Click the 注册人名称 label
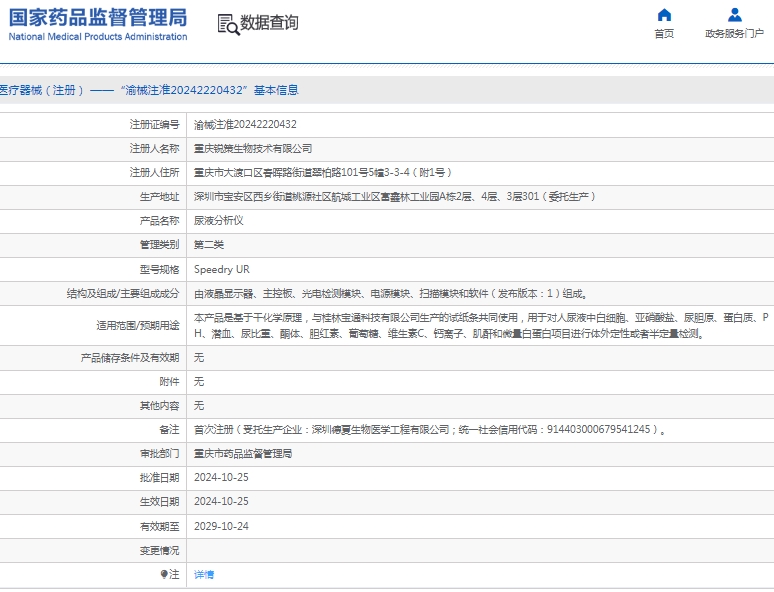Screen dimensions: 774x592 pyautogui.click(x=155, y=149)
